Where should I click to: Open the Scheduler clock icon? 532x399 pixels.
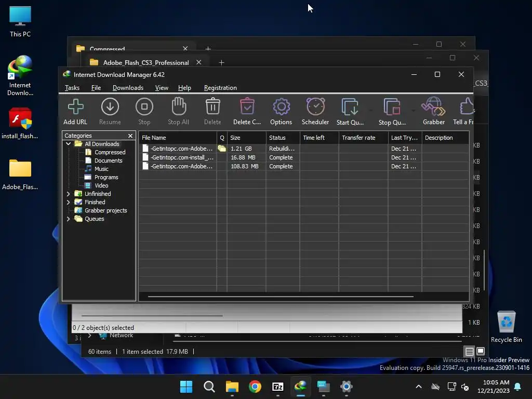click(315, 111)
